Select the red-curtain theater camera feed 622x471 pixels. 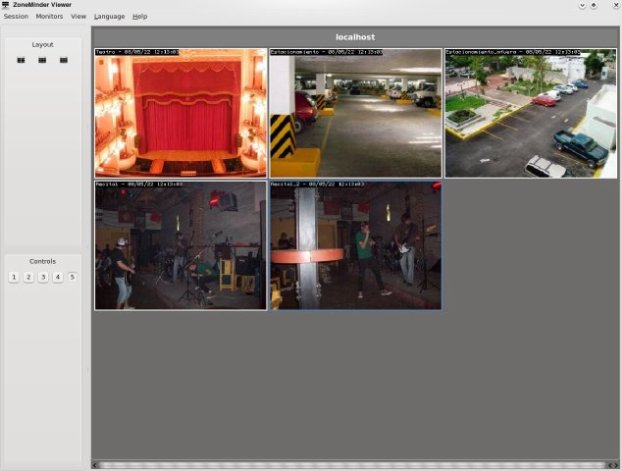pos(181,113)
